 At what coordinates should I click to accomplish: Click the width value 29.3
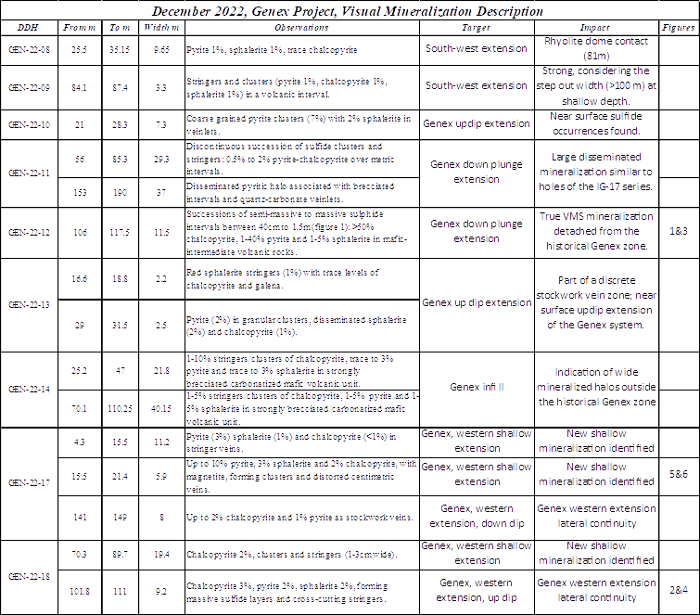[x=161, y=159]
